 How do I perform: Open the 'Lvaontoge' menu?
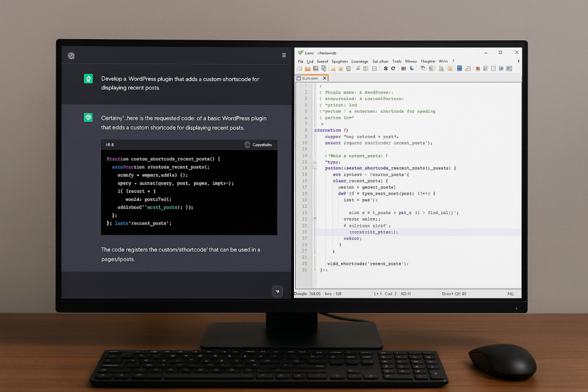click(x=359, y=61)
